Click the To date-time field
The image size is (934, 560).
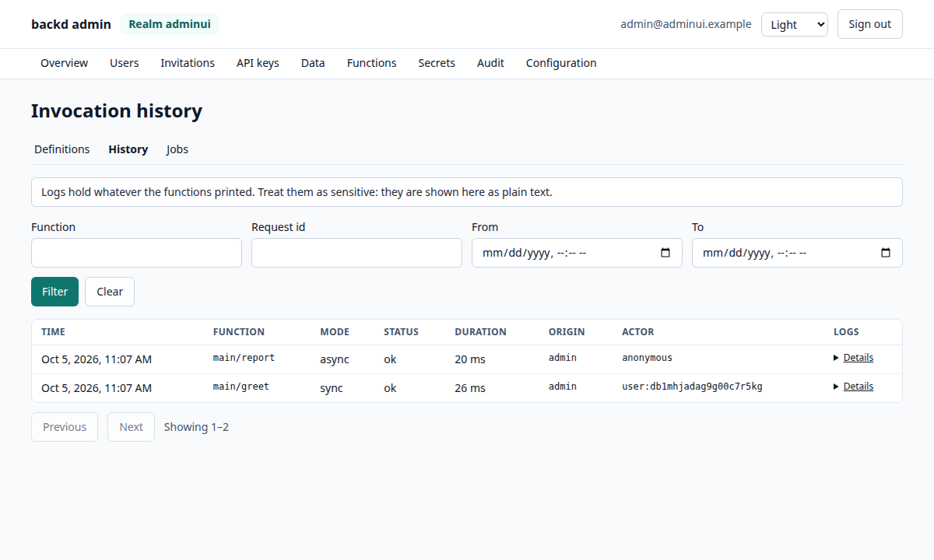click(797, 253)
